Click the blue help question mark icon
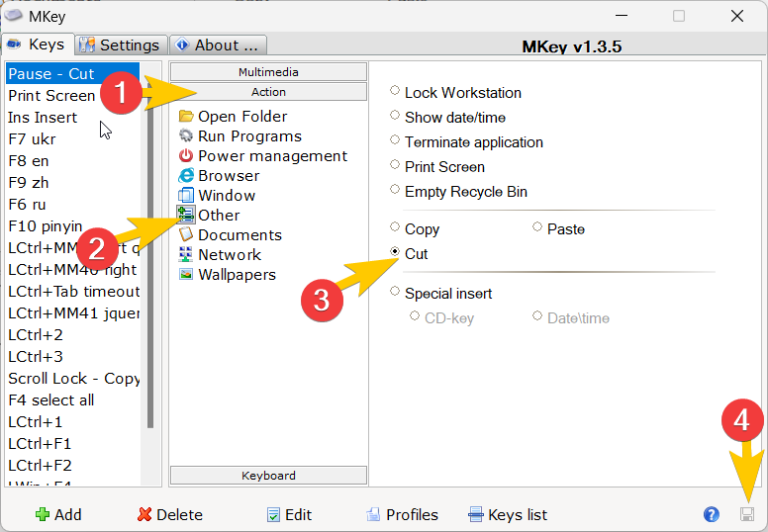768x532 pixels. [712, 514]
